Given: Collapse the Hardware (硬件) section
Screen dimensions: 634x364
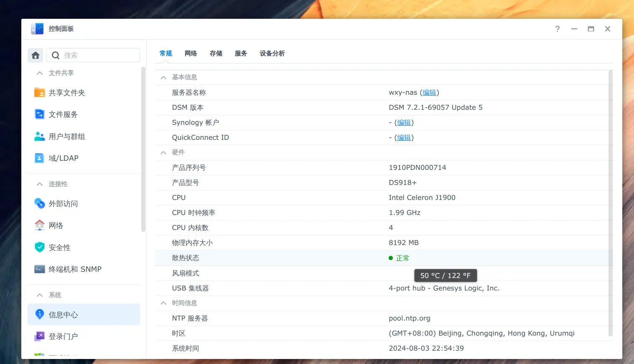Looking at the screenshot, I should (x=163, y=153).
